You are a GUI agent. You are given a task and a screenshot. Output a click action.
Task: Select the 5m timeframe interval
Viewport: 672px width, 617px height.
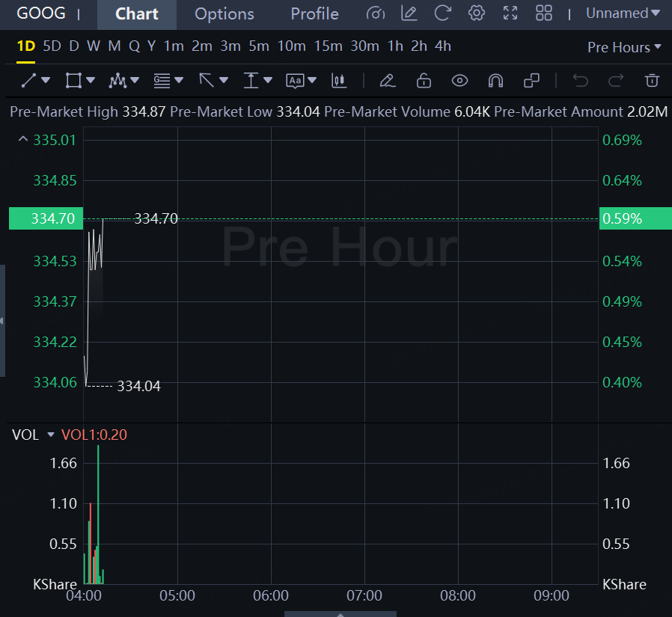tap(258, 46)
